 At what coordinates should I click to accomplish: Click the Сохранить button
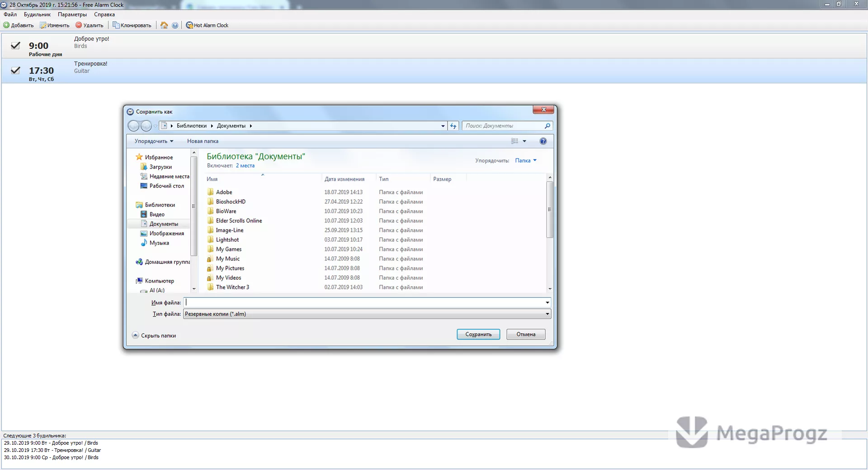tap(478, 334)
